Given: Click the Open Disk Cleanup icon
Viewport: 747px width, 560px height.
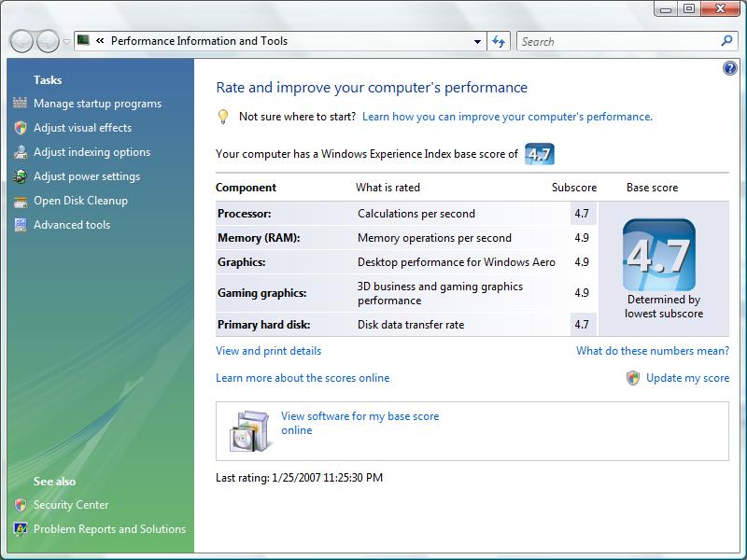Looking at the screenshot, I should [x=20, y=201].
